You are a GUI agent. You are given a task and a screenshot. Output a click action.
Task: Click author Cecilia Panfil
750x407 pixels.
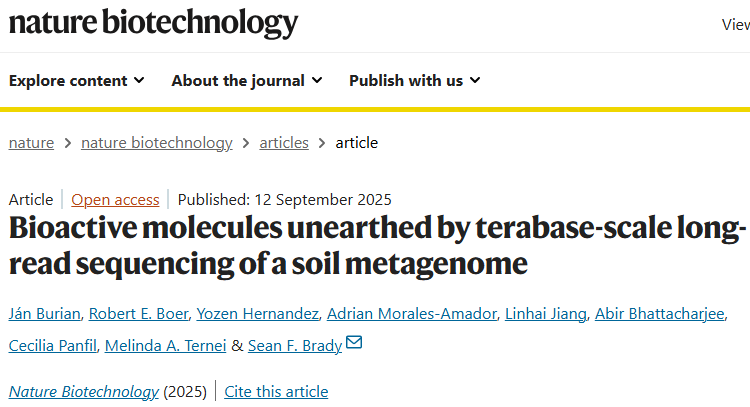coord(50,345)
